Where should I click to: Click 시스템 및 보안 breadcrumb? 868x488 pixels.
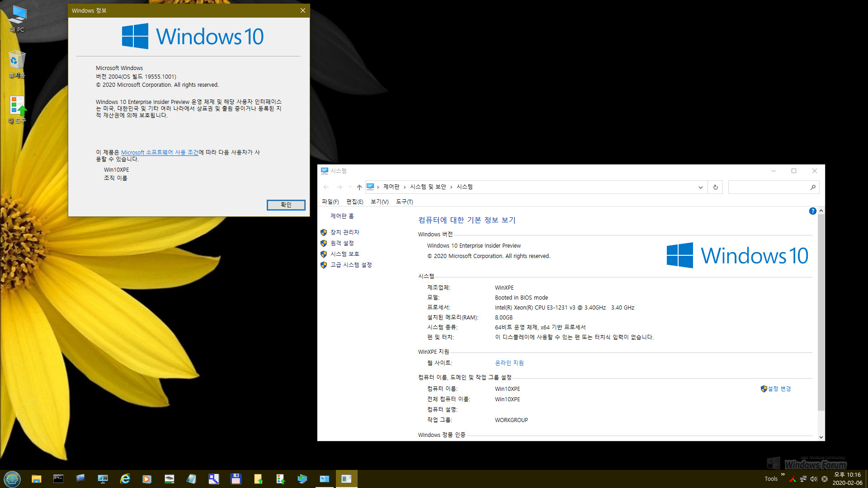[x=428, y=187]
